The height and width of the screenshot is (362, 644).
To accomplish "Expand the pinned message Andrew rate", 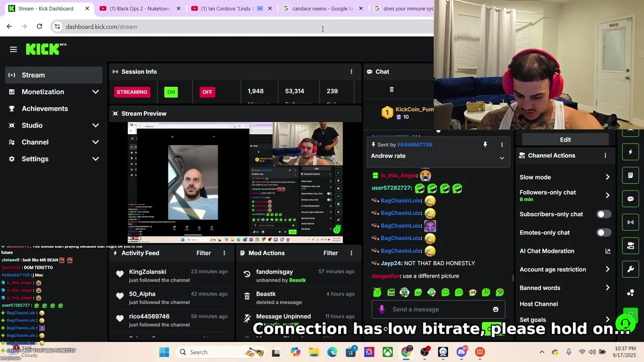I will (x=502, y=158).
